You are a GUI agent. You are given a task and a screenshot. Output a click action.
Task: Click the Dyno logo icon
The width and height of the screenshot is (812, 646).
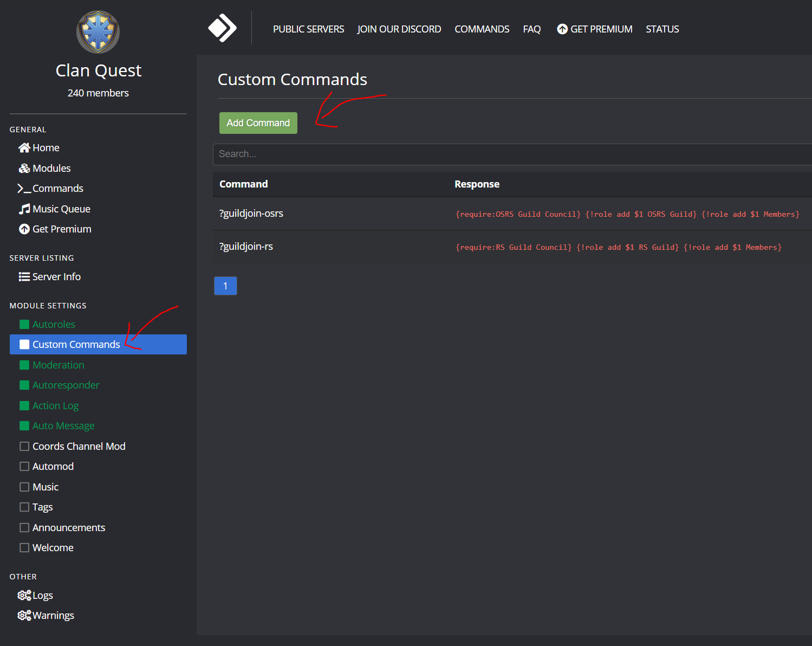point(222,28)
